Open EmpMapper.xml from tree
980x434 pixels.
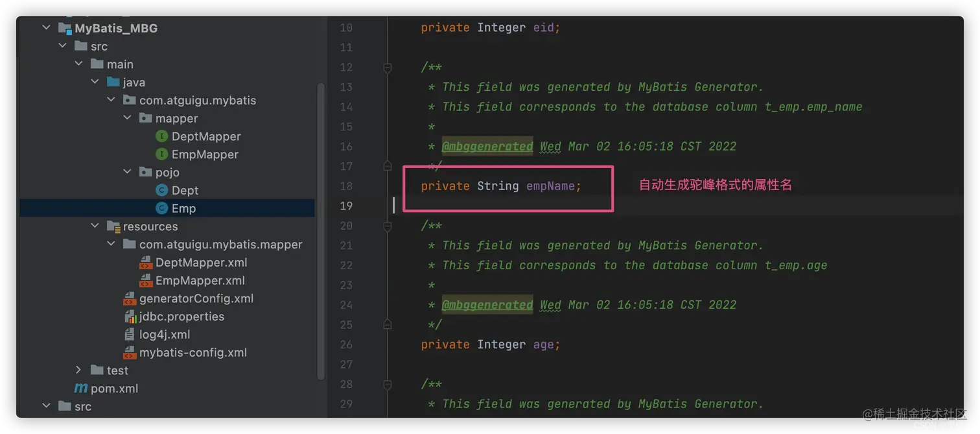tap(200, 281)
